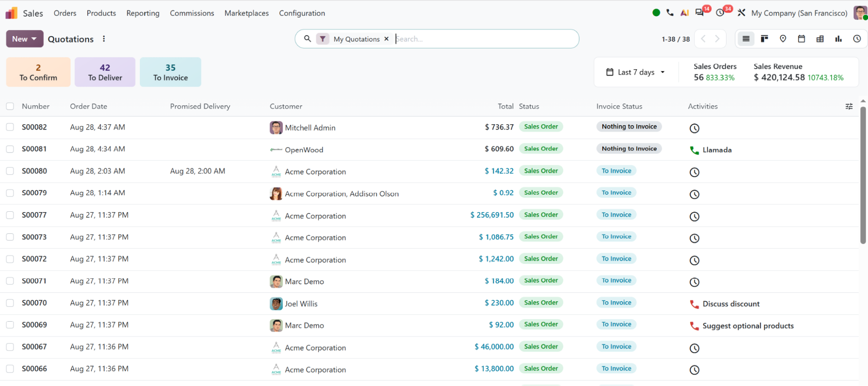Open the Sales app home icon
This screenshot has width=868, height=386.
(x=11, y=13)
